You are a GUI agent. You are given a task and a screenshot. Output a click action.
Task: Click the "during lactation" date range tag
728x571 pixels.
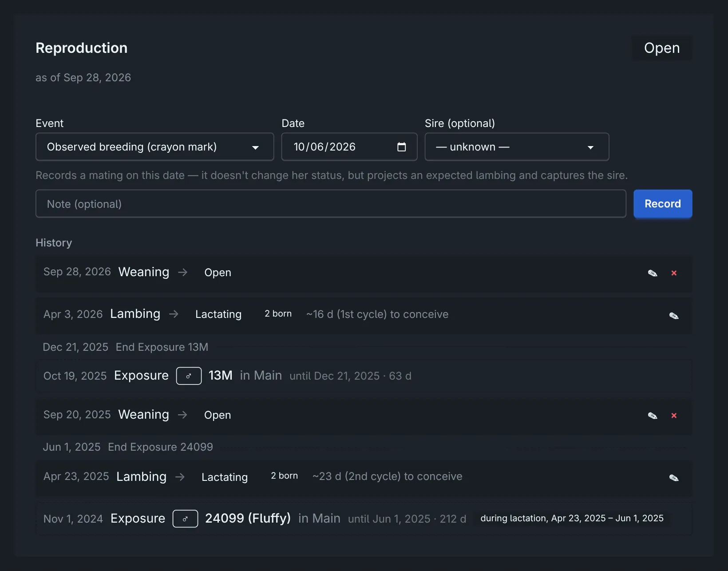pos(572,518)
